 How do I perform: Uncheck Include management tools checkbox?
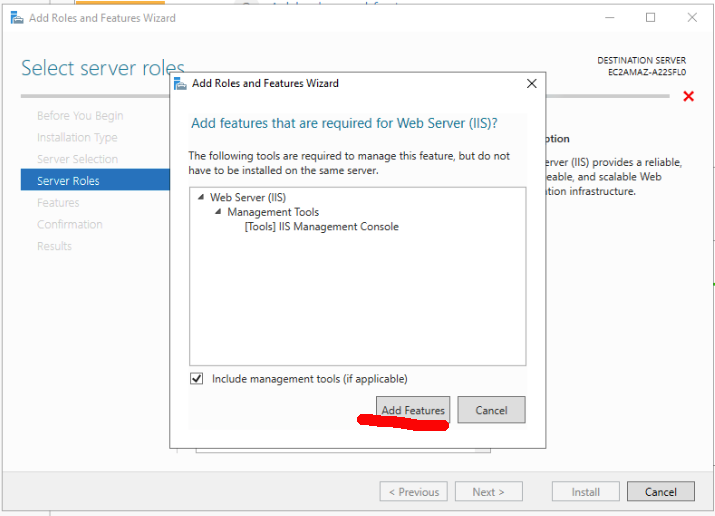[197, 379]
